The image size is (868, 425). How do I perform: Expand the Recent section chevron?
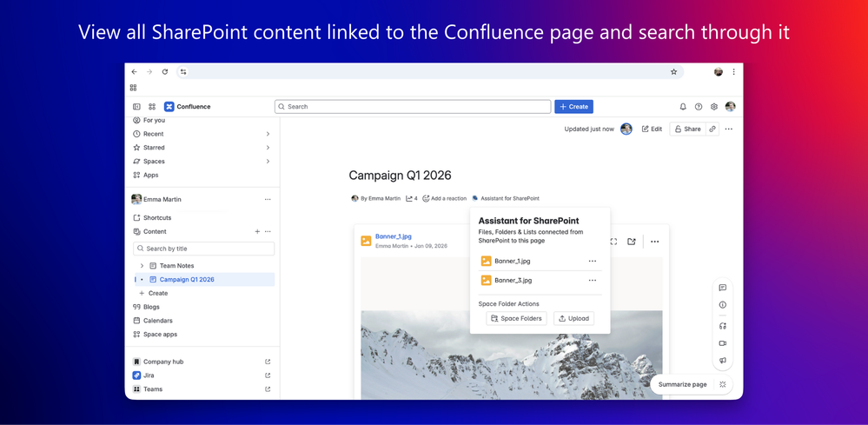point(268,134)
